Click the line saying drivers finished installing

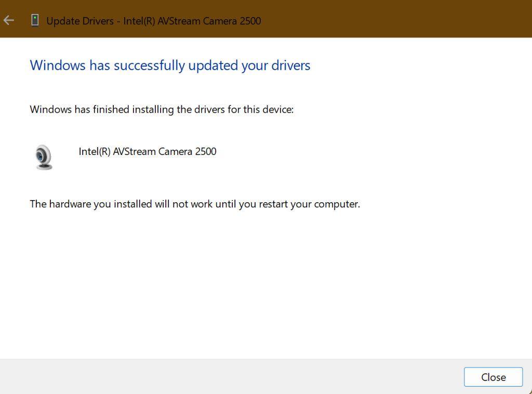tap(162, 109)
